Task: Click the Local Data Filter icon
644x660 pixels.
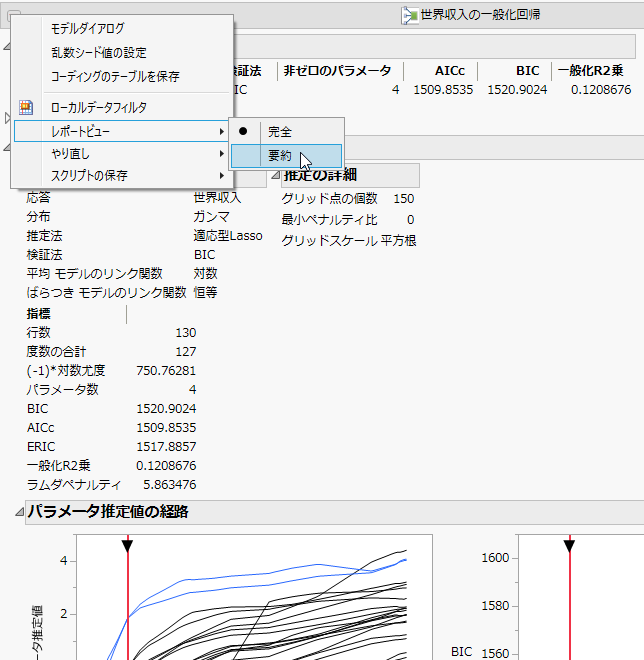Action: click(27, 107)
